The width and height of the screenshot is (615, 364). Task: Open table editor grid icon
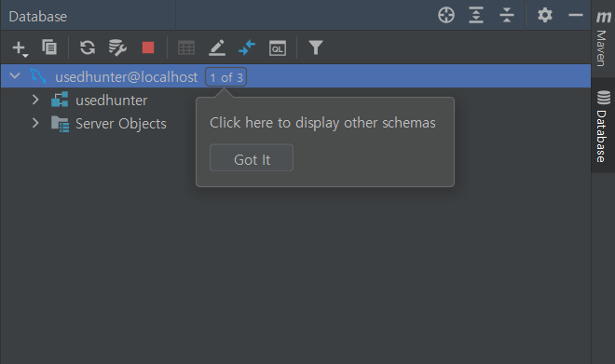pos(186,47)
